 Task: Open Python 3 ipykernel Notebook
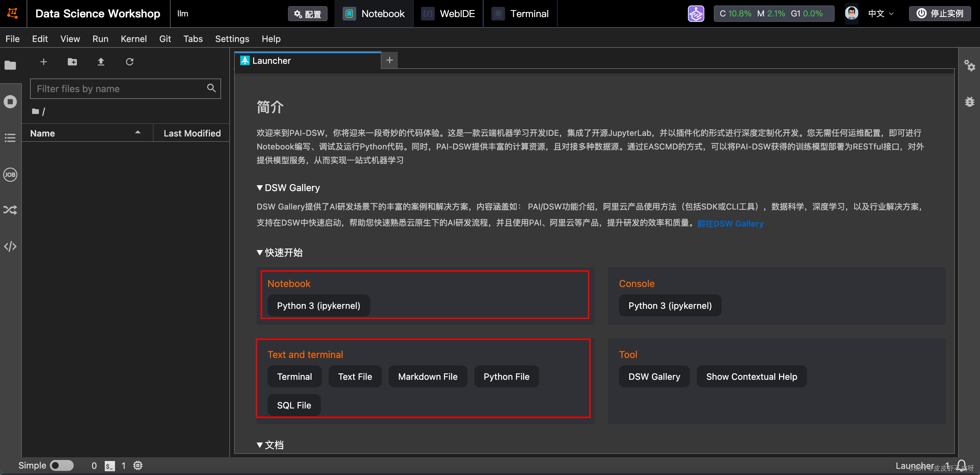(319, 306)
